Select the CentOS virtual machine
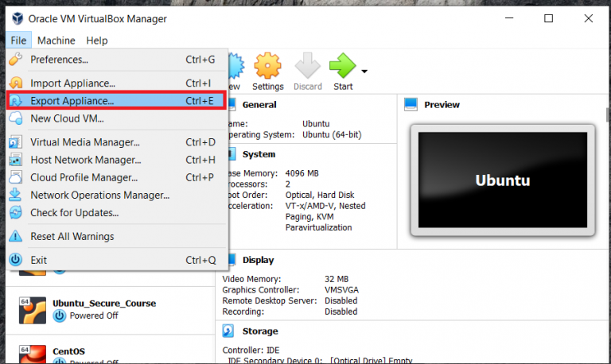The height and width of the screenshot is (364, 611). point(68,351)
